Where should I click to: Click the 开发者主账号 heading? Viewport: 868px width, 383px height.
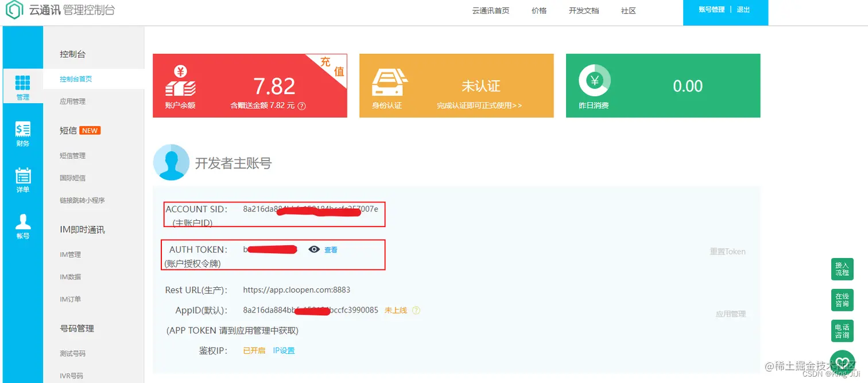233,163
